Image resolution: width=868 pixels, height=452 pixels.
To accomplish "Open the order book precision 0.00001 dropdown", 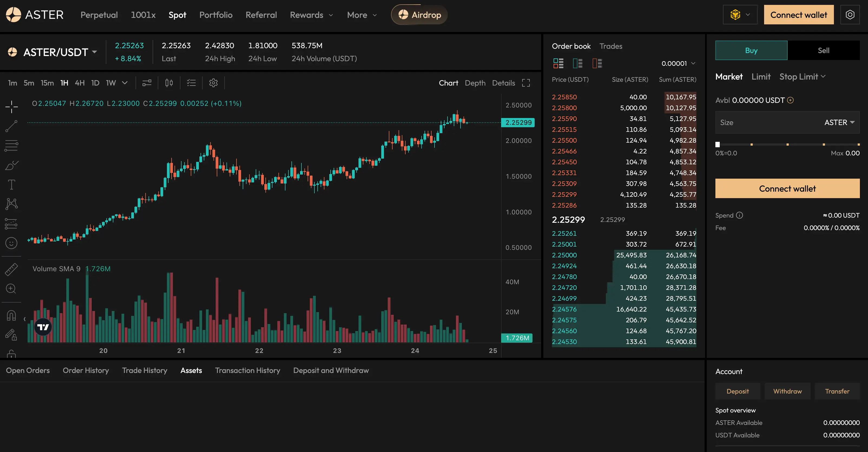I will [x=678, y=63].
